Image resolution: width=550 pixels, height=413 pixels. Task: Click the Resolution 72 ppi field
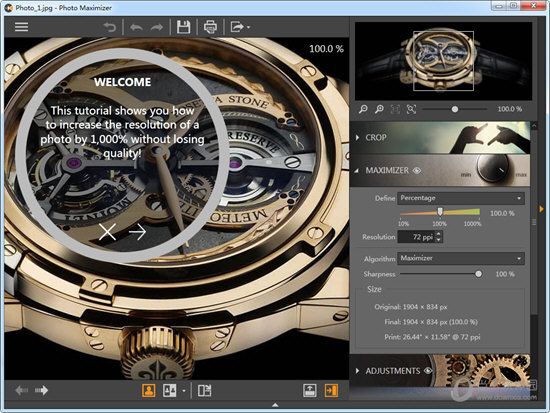[416, 237]
